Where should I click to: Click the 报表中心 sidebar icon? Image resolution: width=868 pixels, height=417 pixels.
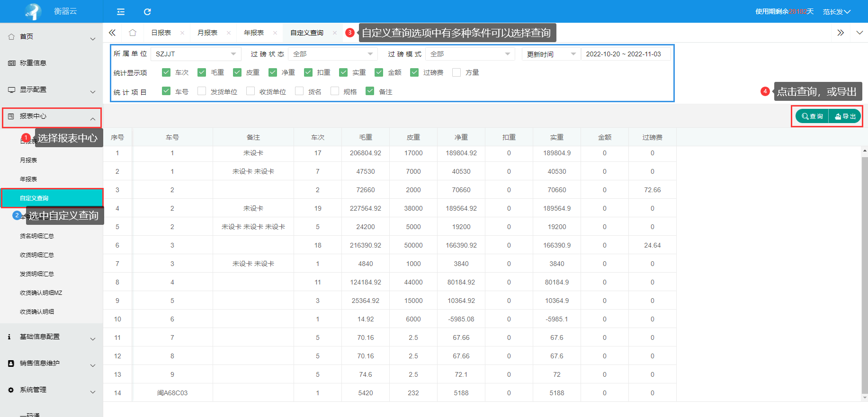11,116
